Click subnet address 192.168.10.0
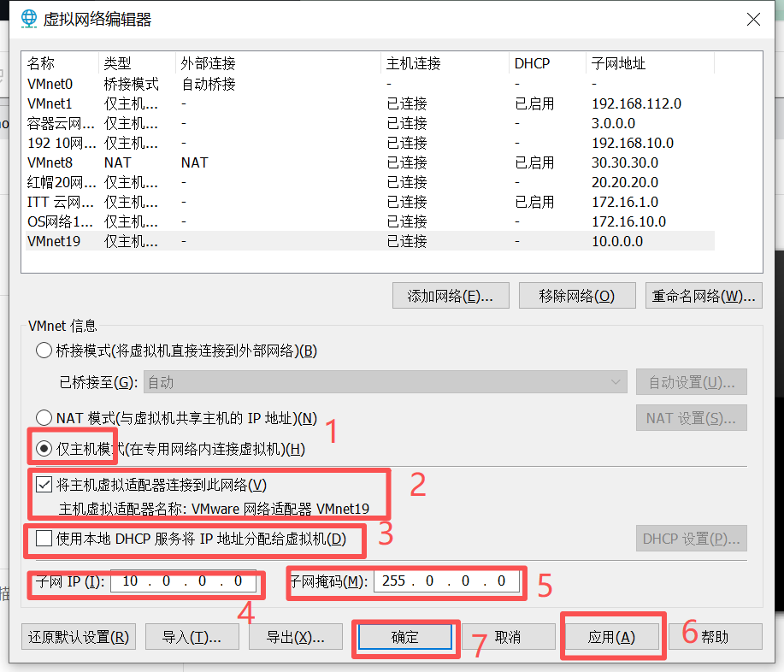Viewport: 784px width, 672px height. click(633, 143)
